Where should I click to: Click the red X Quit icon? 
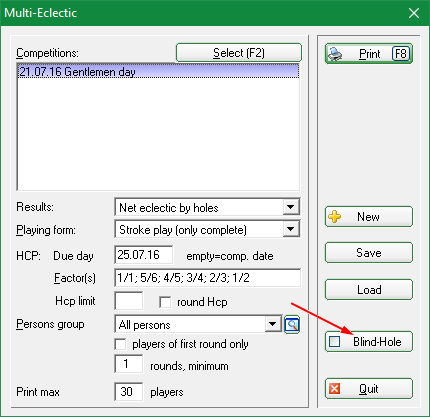(x=334, y=389)
